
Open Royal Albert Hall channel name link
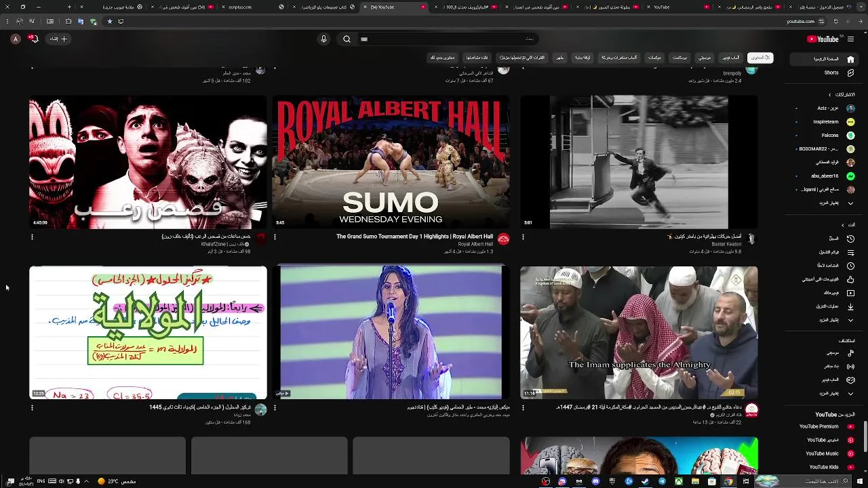pyautogui.click(x=475, y=244)
